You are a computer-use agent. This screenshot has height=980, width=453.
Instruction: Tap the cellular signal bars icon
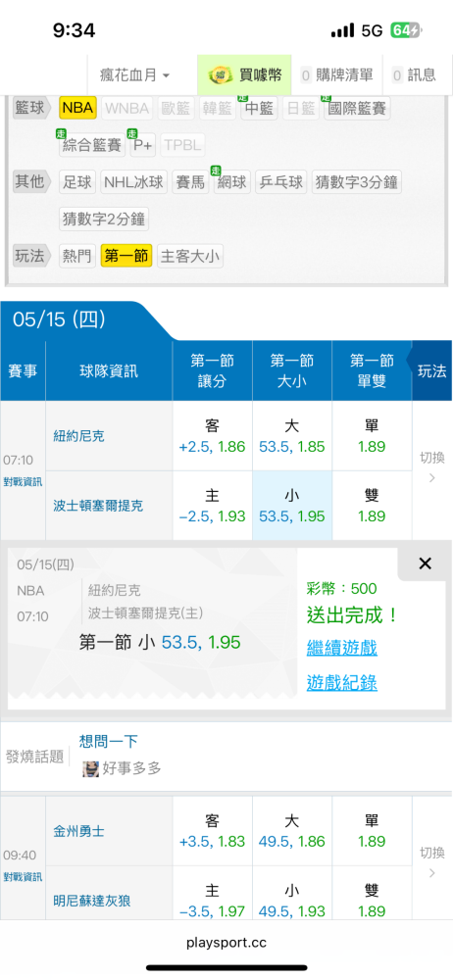click(343, 30)
